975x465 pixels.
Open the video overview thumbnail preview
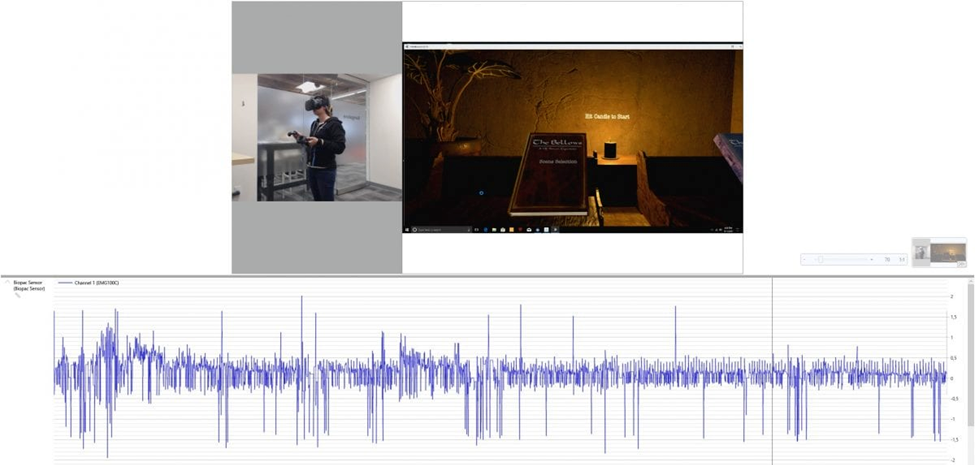coord(939,253)
